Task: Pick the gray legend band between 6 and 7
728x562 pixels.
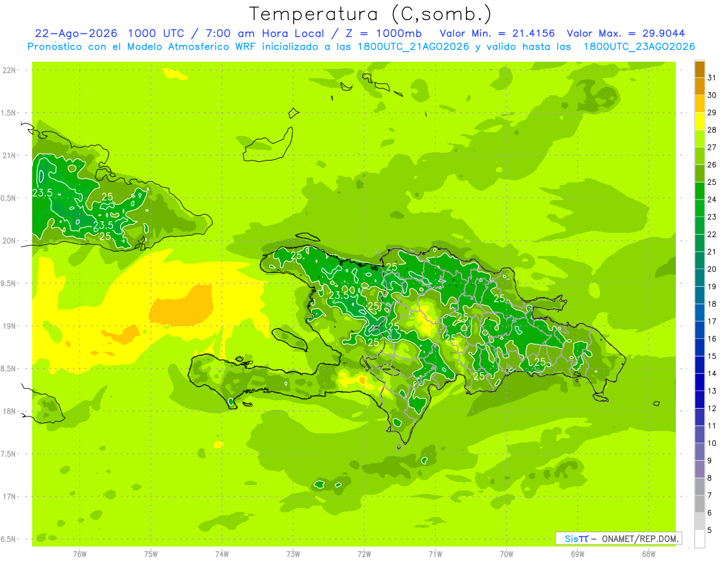Action: pos(699,504)
